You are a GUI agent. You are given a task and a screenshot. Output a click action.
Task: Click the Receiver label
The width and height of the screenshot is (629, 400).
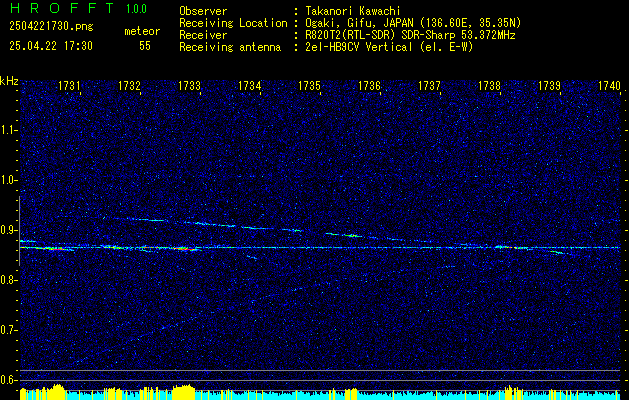tap(203, 35)
